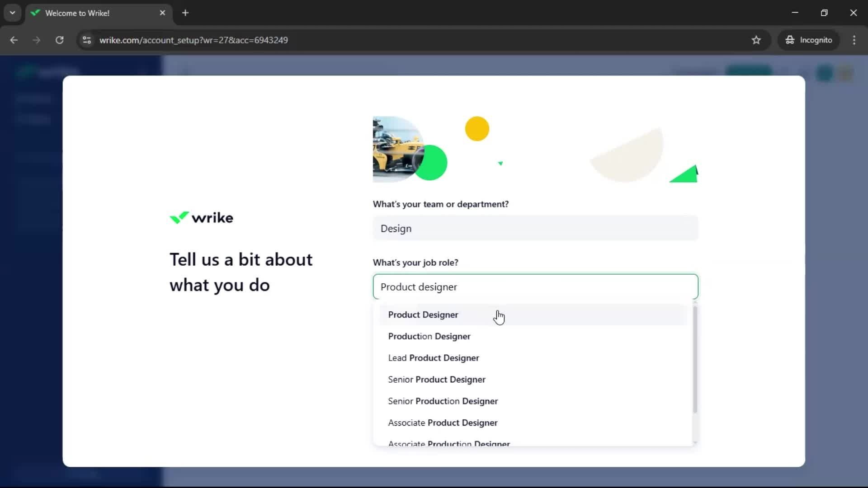Screen dimensions: 868x488
Task: Choose Product Designer from suggestions
Action: tap(533, 314)
